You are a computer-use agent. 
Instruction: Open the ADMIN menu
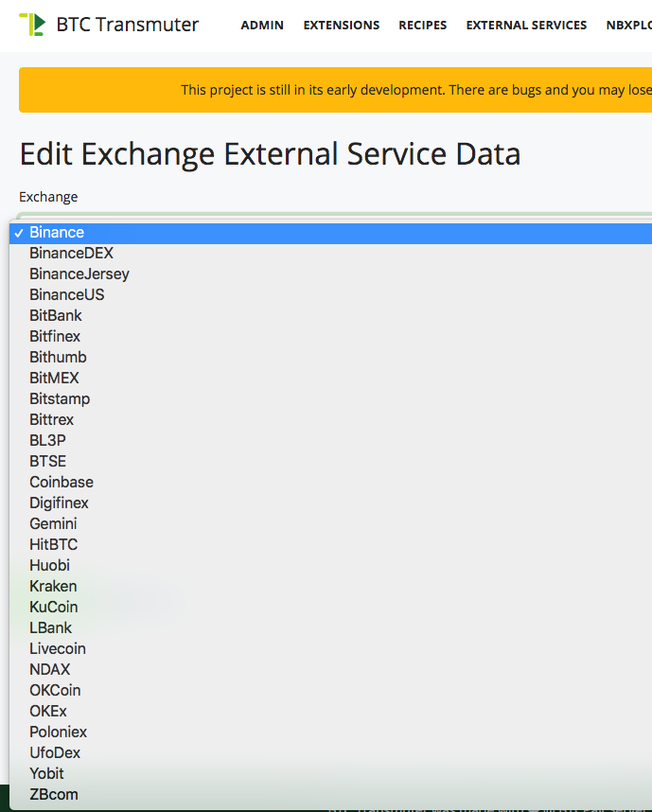click(262, 25)
